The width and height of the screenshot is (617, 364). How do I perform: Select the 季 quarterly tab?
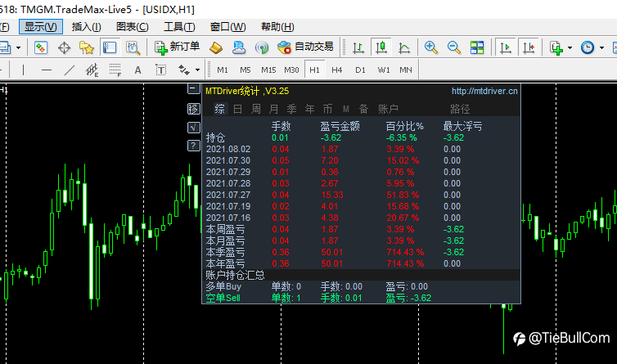coord(291,109)
